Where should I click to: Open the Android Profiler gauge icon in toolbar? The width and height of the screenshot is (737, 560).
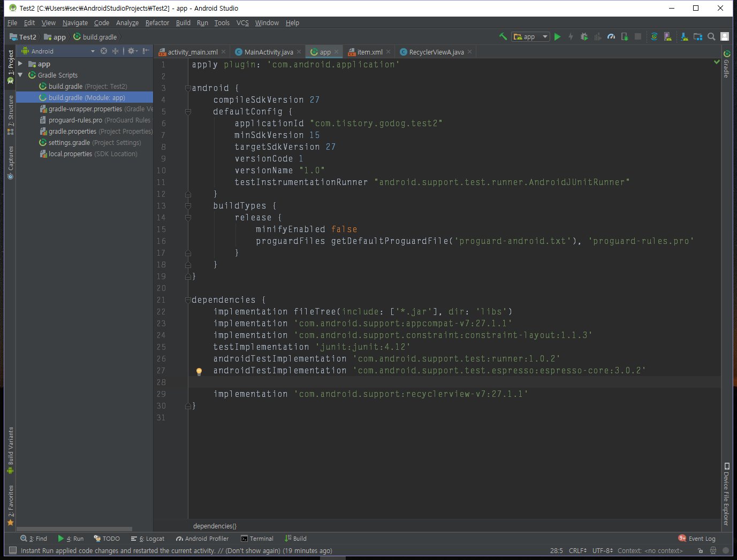611,36
